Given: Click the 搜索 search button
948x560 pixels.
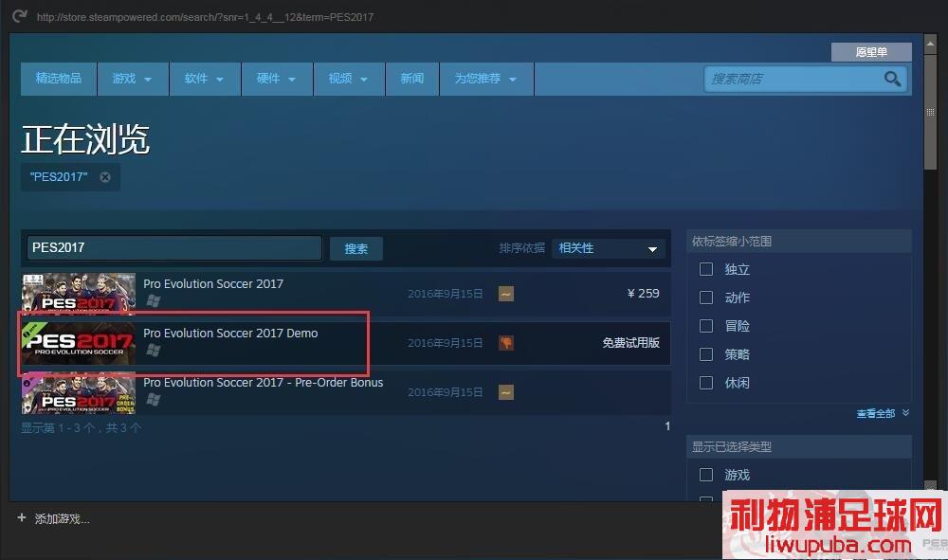Looking at the screenshot, I should coord(356,248).
